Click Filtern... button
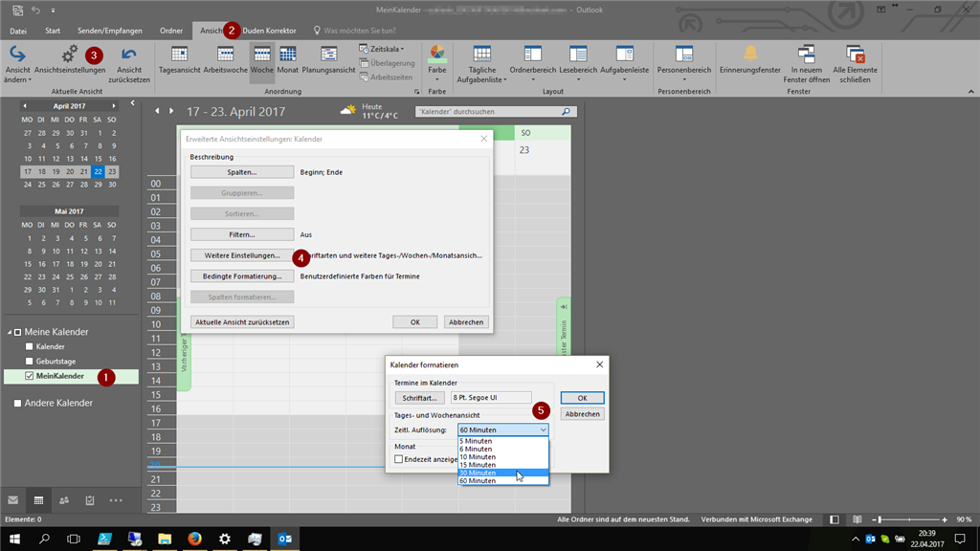This screenshot has height=551, width=980. coord(242,234)
